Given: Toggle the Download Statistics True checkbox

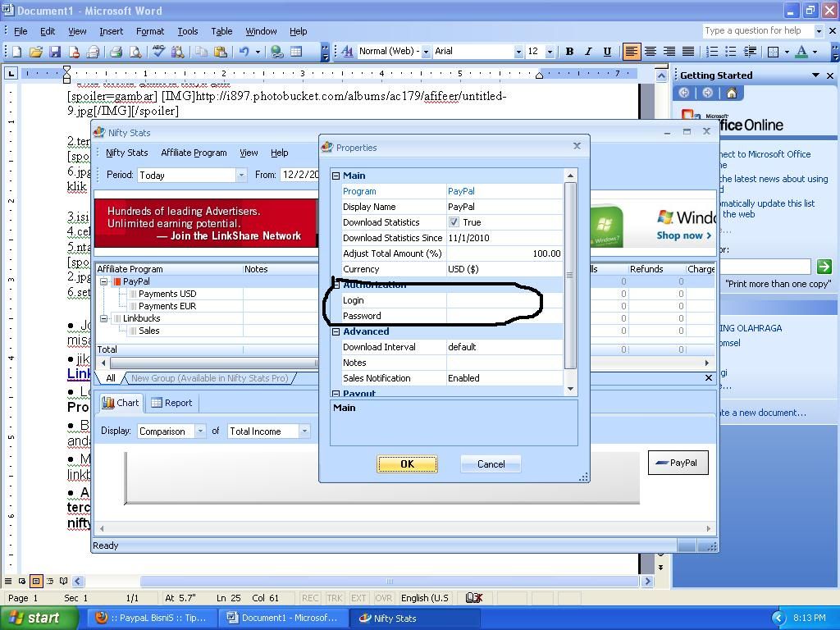Looking at the screenshot, I should pyautogui.click(x=454, y=221).
